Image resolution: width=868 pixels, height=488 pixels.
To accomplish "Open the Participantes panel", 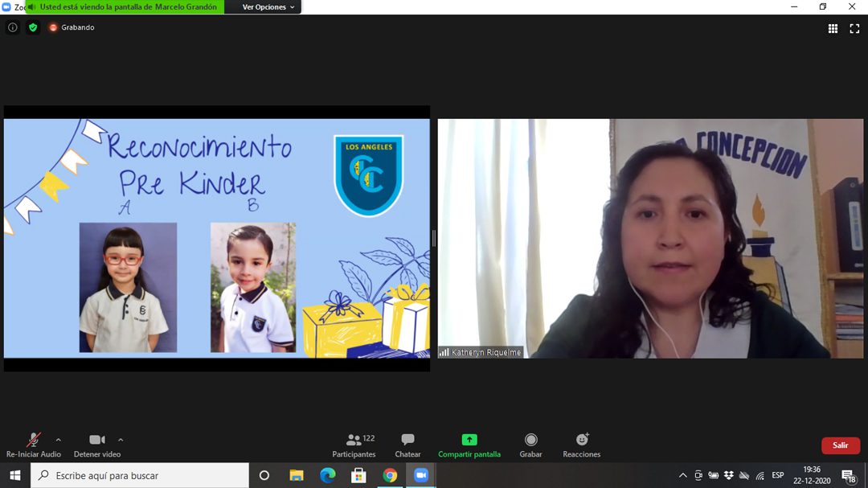I will pyautogui.click(x=354, y=445).
